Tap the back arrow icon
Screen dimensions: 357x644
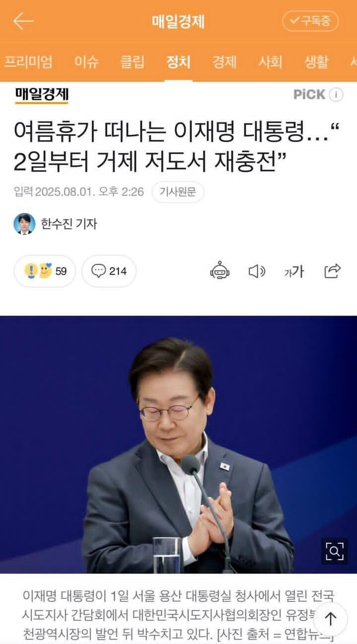[23, 21]
